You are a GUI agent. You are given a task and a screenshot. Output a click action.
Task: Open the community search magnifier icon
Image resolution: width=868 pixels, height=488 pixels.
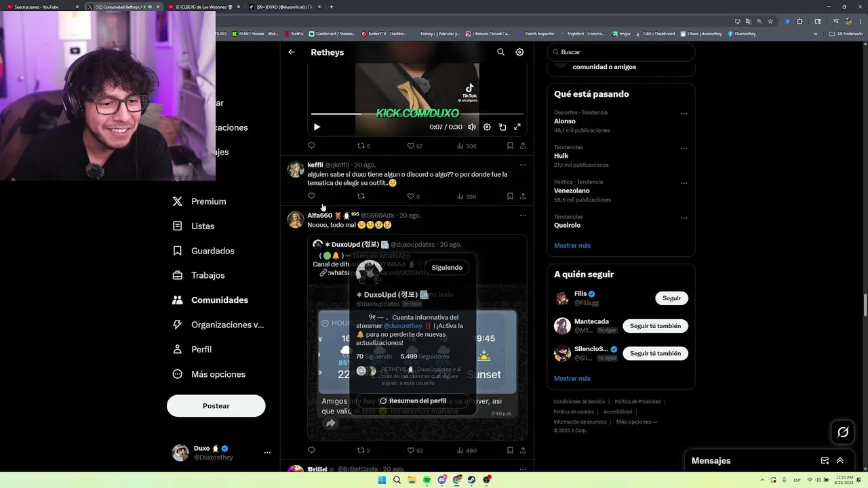(500, 52)
